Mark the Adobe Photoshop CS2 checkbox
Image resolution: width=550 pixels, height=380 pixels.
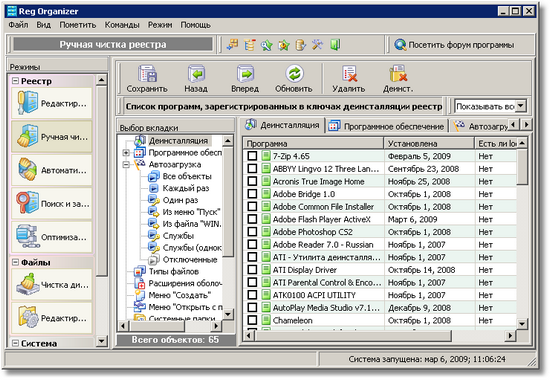point(252,232)
